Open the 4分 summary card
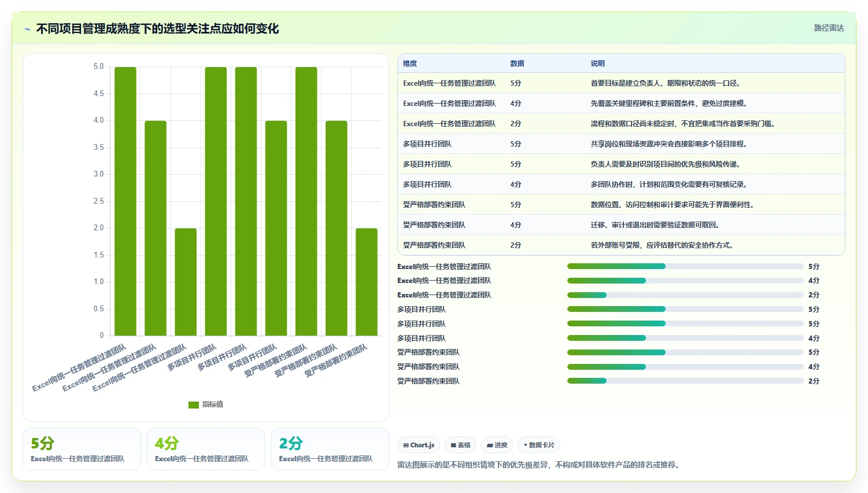This screenshot has height=493, width=868. click(206, 449)
